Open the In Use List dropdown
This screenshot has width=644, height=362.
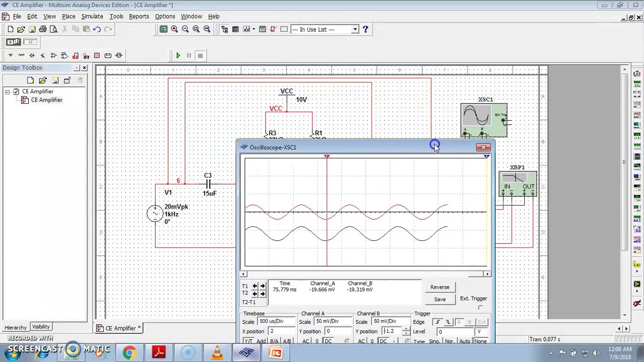click(355, 29)
